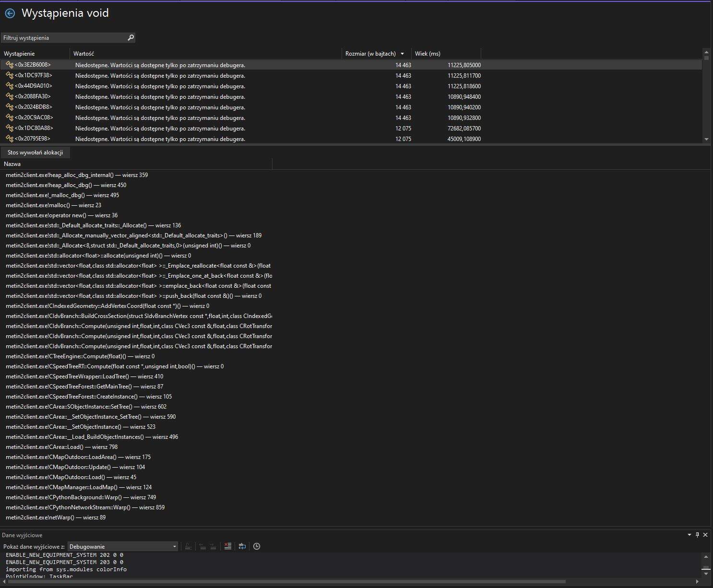The height and width of the screenshot is (588, 713).
Task: Select CTreeEngine::Compute(float)() frame
Action: point(80,356)
